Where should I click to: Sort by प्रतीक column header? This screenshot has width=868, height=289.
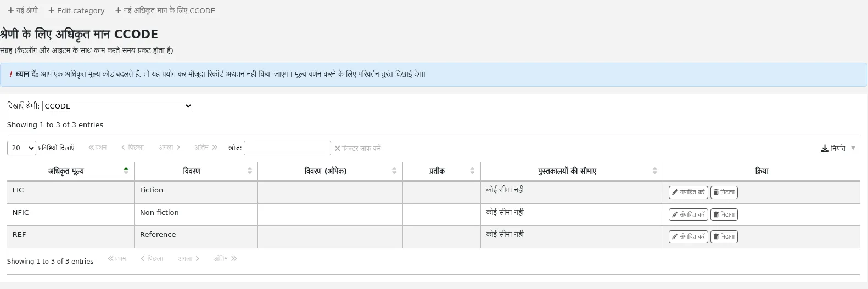[x=441, y=171]
